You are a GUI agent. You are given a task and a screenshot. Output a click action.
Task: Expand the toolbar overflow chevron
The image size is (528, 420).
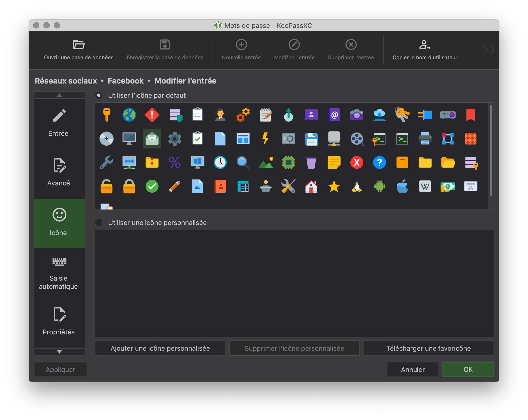point(489,50)
